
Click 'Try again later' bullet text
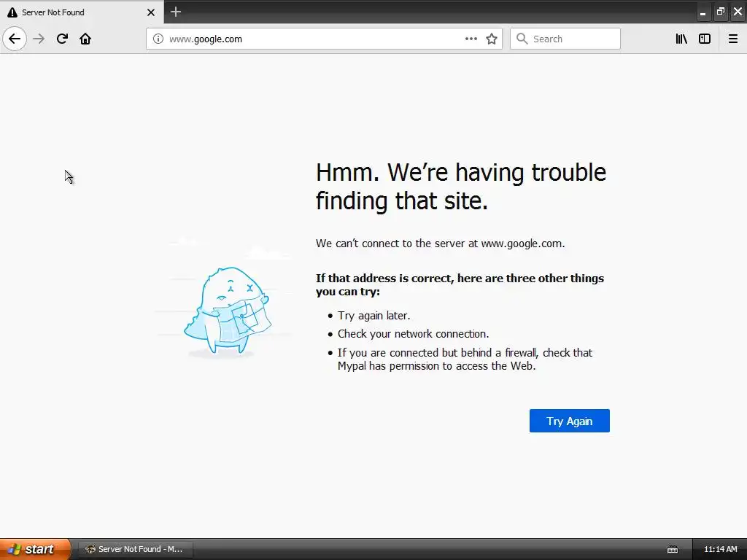pyautogui.click(x=374, y=316)
